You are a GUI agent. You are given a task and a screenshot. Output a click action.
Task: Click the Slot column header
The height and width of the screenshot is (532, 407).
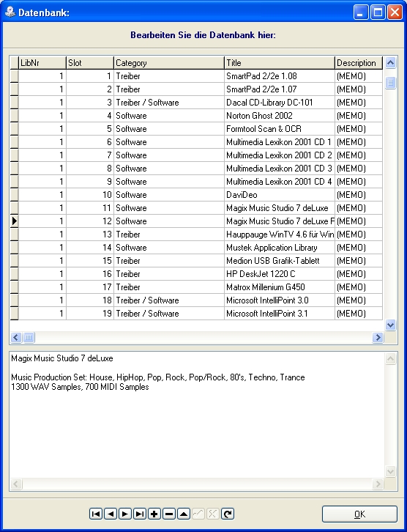[x=90, y=63]
